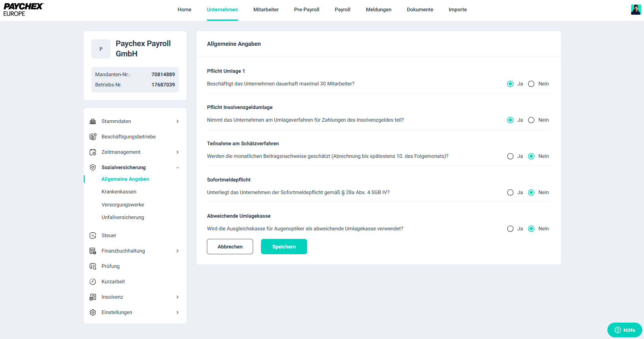Open Steuer via its sidebar icon

click(x=93, y=235)
